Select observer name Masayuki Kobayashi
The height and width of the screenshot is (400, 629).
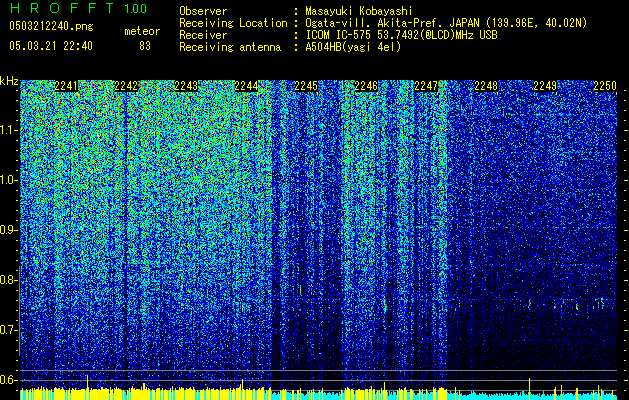click(x=359, y=11)
